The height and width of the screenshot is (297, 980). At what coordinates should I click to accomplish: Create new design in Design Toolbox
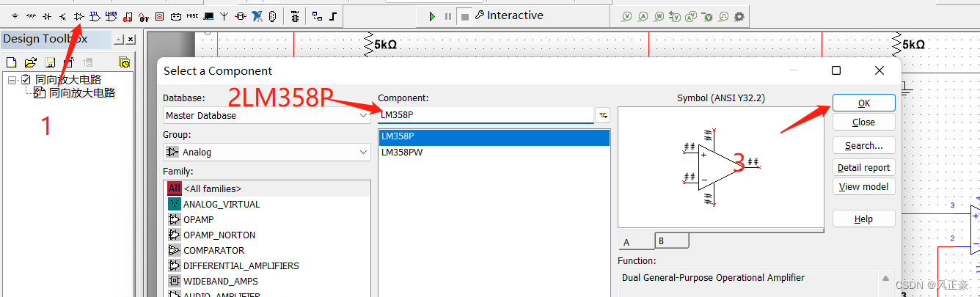coord(11,62)
